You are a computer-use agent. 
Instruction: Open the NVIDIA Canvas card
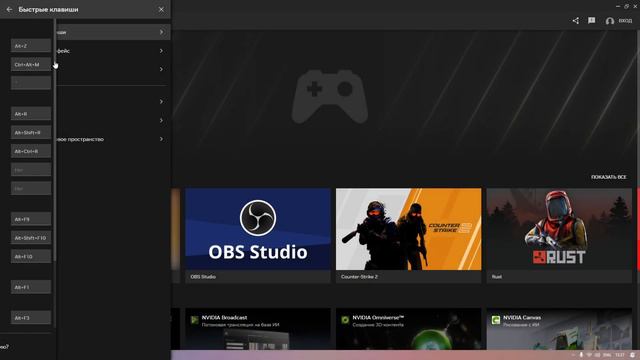pyautogui.click(x=559, y=329)
